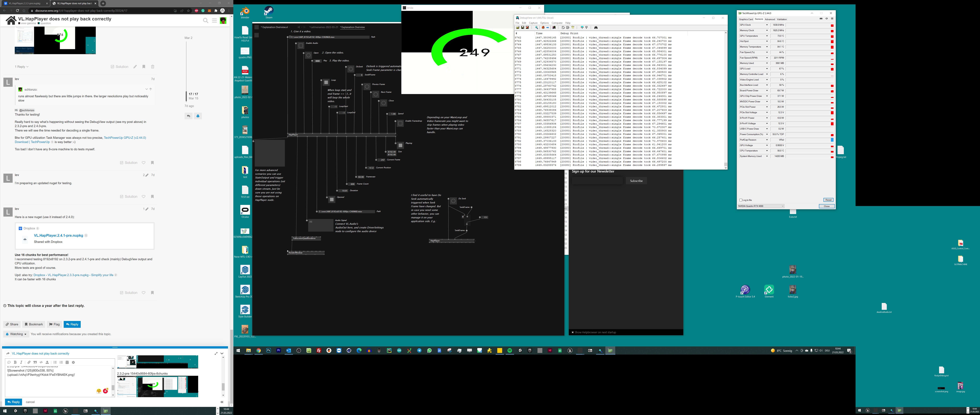Click the blue Reply button below the topic
Image resolution: width=980 pixels, height=415 pixels.
(x=72, y=324)
